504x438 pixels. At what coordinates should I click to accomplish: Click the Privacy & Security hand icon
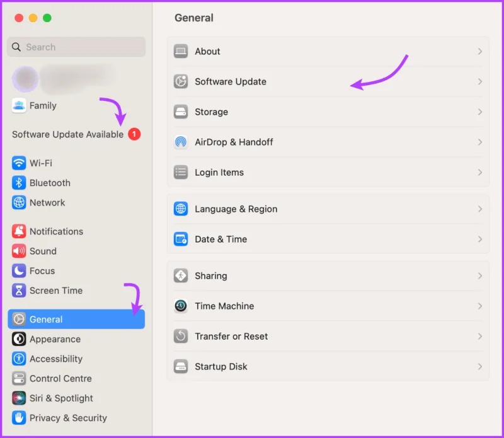coord(19,418)
